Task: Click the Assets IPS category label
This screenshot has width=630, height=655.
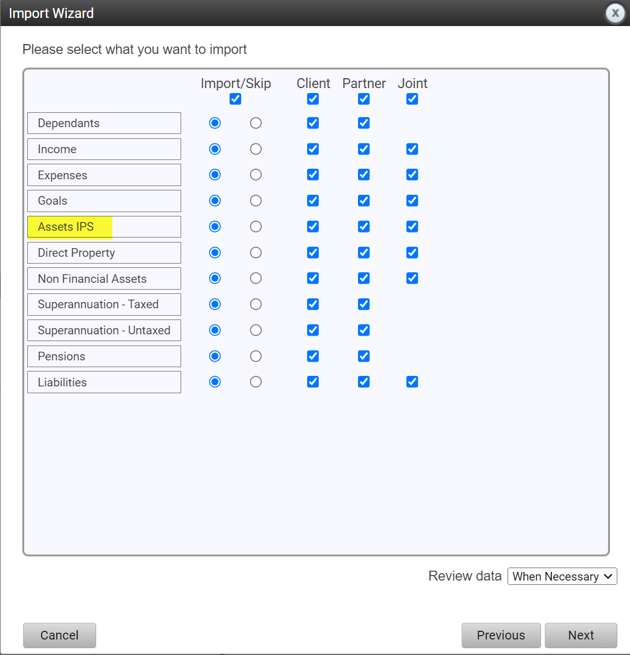Action: click(104, 227)
